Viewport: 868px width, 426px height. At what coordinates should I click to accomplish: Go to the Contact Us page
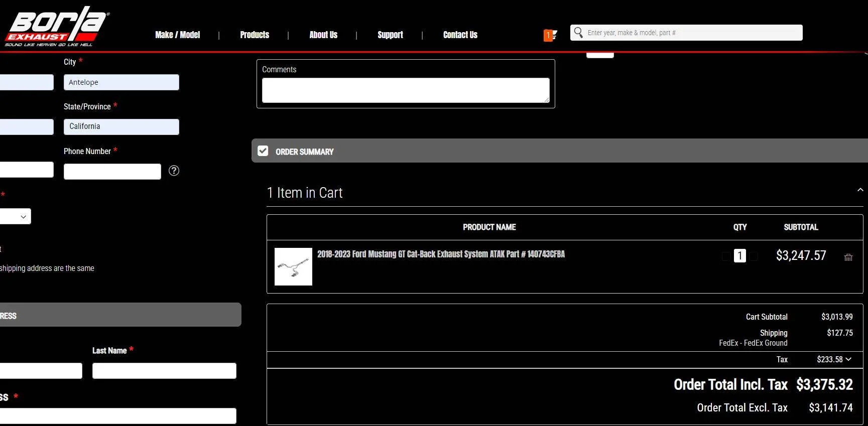pos(460,35)
